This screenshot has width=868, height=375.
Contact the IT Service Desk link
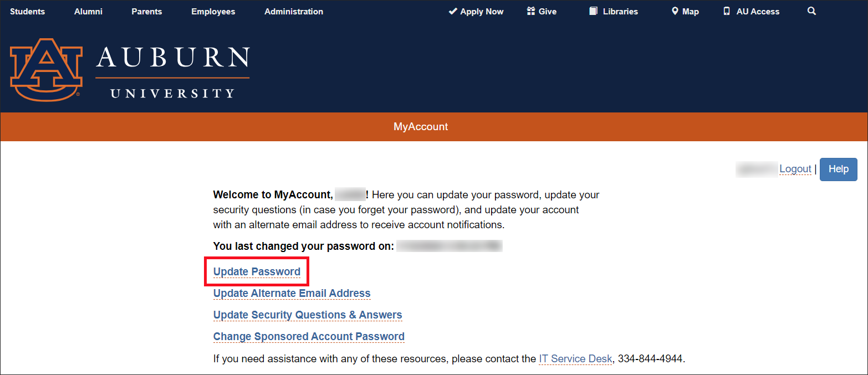575,358
